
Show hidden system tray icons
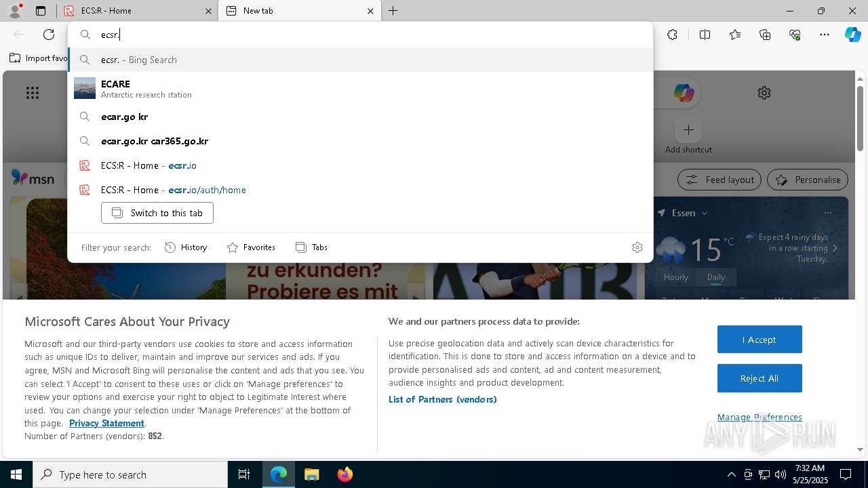tap(731, 474)
